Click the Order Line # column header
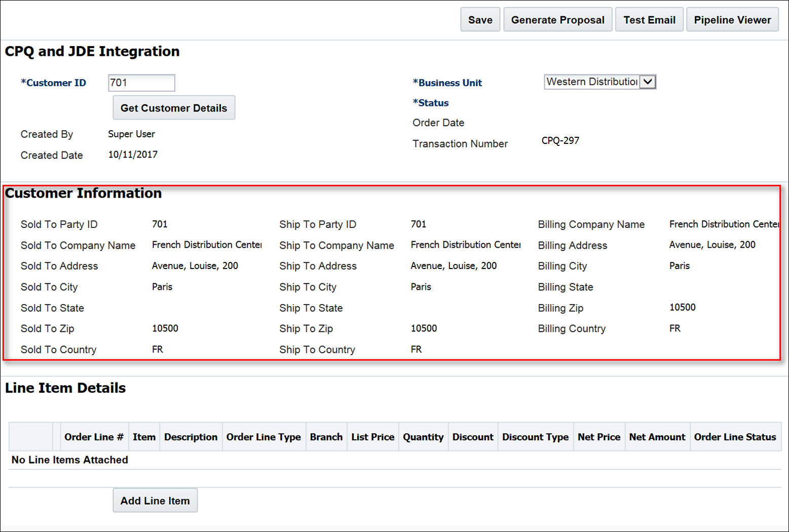Screen dimensions: 789x532 94,436
